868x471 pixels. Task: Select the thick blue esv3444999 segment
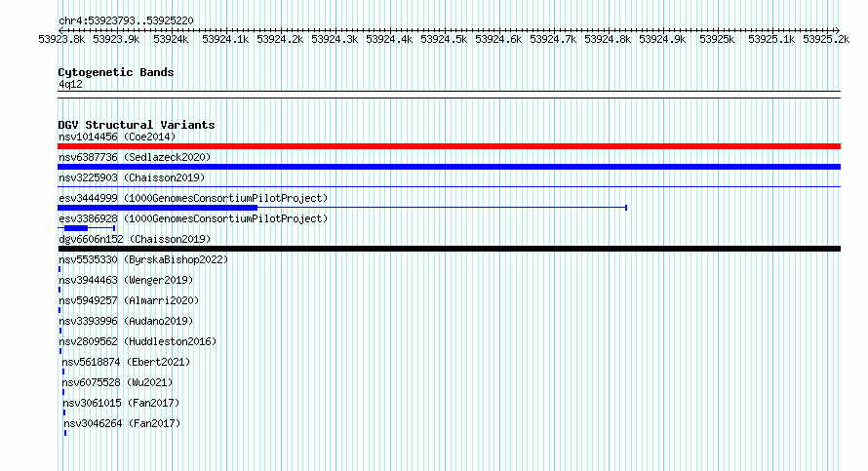(x=158, y=208)
